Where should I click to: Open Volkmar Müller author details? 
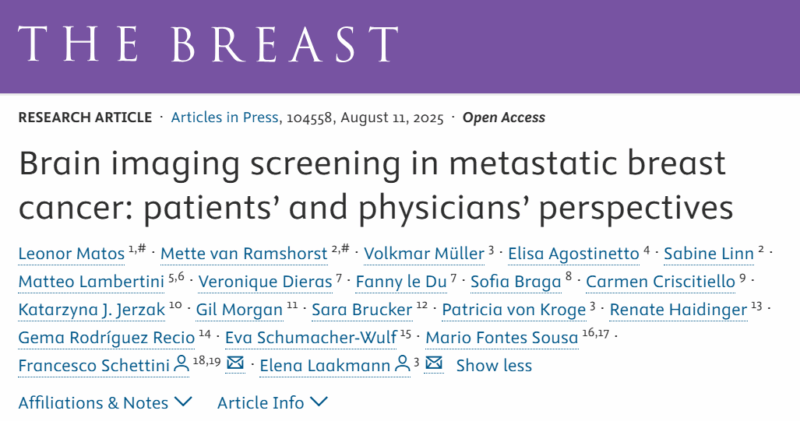pos(424,253)
